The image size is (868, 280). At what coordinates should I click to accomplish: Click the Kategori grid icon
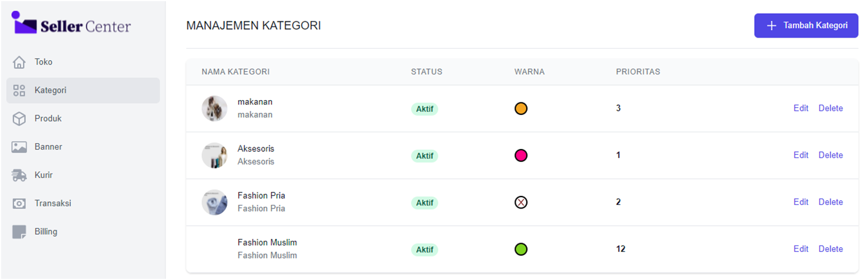tap(19, 91)
